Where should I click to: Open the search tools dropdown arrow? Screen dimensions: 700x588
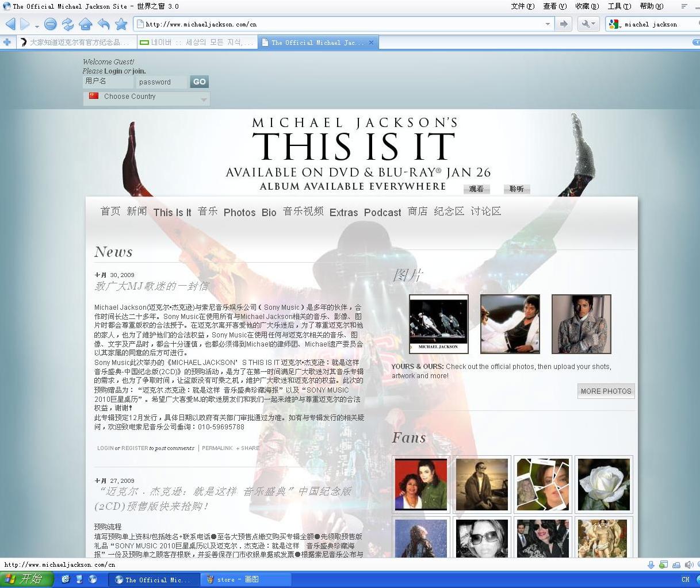point(593,24)
